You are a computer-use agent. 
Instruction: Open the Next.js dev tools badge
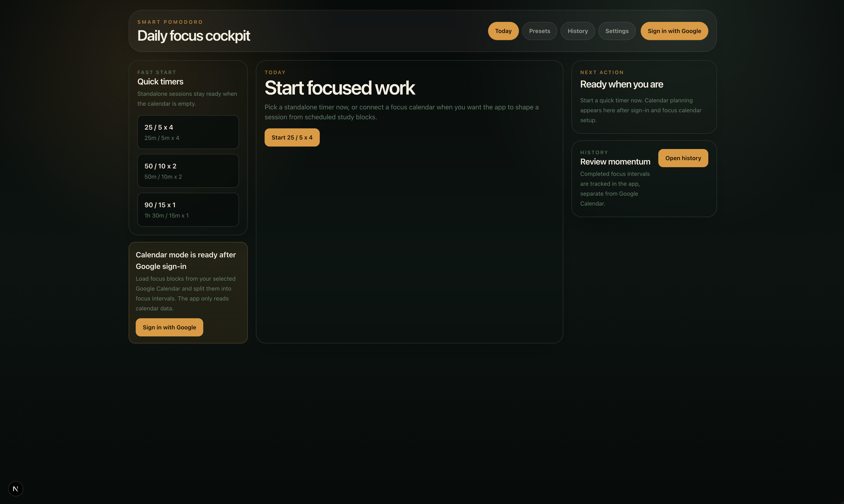[x=15, y=489]
